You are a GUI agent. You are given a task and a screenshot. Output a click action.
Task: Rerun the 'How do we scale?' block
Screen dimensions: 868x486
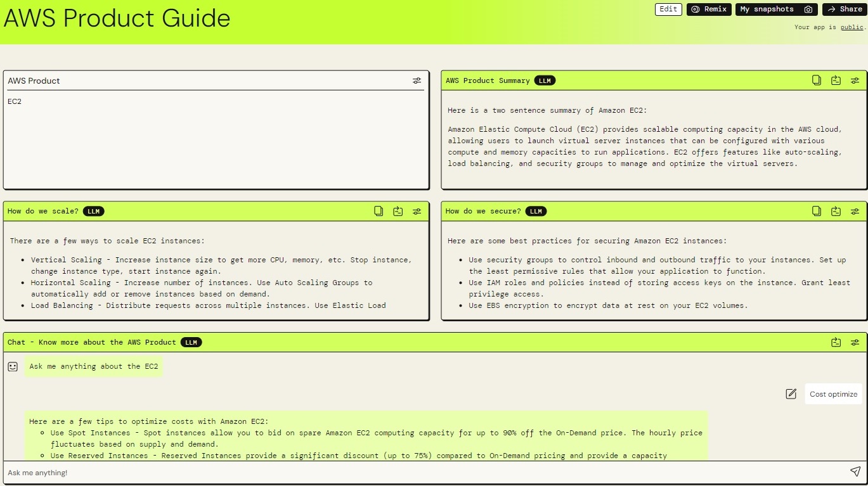point(398,211)
